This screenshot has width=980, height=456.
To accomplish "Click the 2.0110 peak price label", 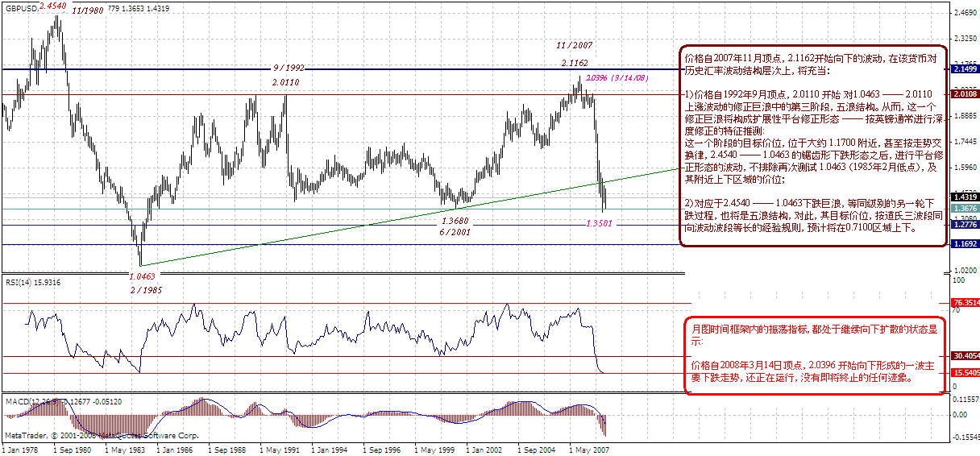I will 285,82.
